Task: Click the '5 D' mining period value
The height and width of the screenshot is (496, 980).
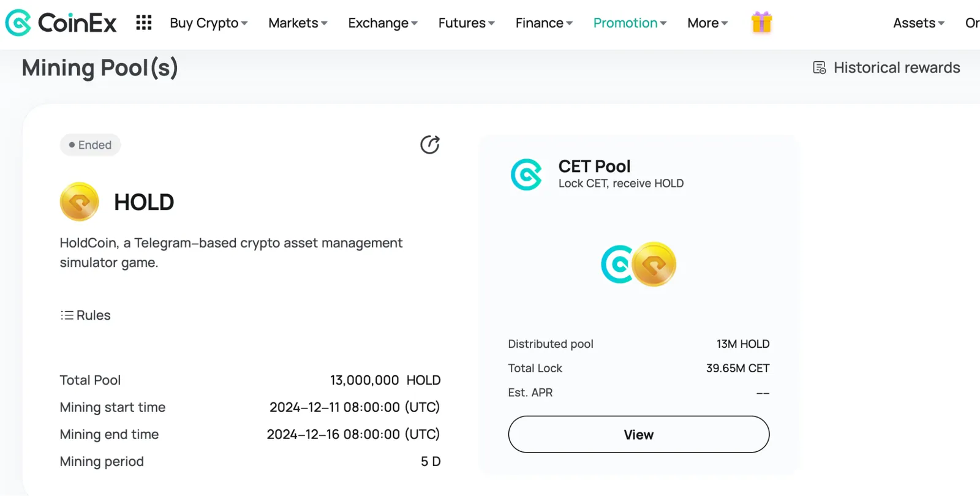Action: pos(431,462)
